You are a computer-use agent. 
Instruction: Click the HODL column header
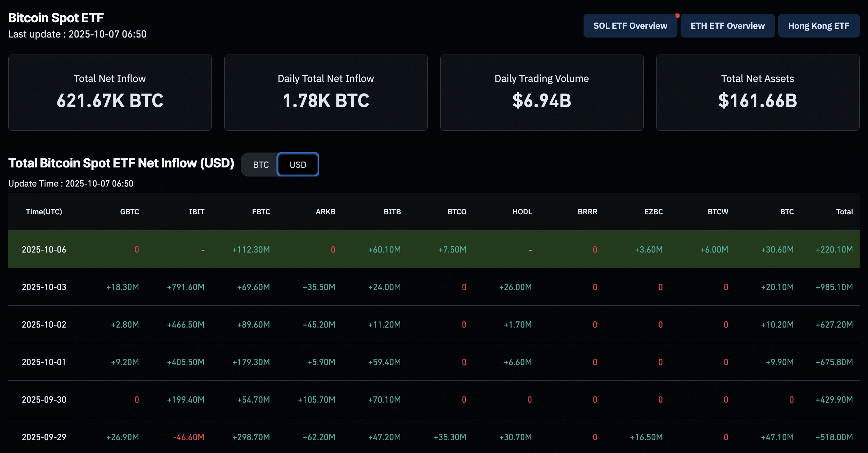pos(522,212)
